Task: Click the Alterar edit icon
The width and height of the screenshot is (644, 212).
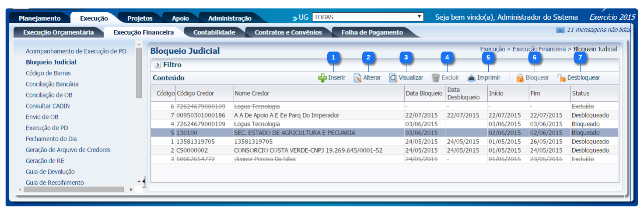Action: tap(357, 78)
